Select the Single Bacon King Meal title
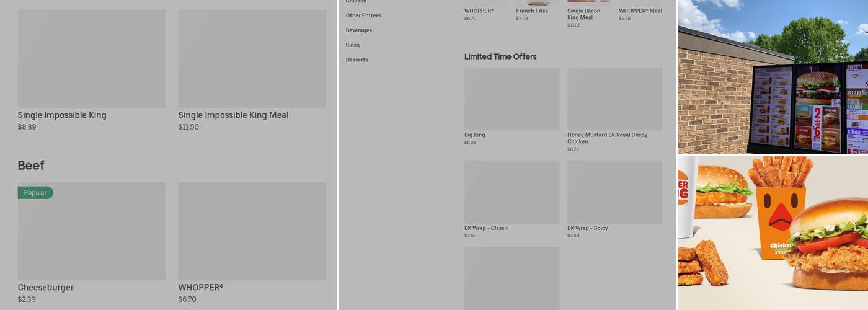Image resolution: width=868 pixels, height=310 pixels. tap(584, 14)
